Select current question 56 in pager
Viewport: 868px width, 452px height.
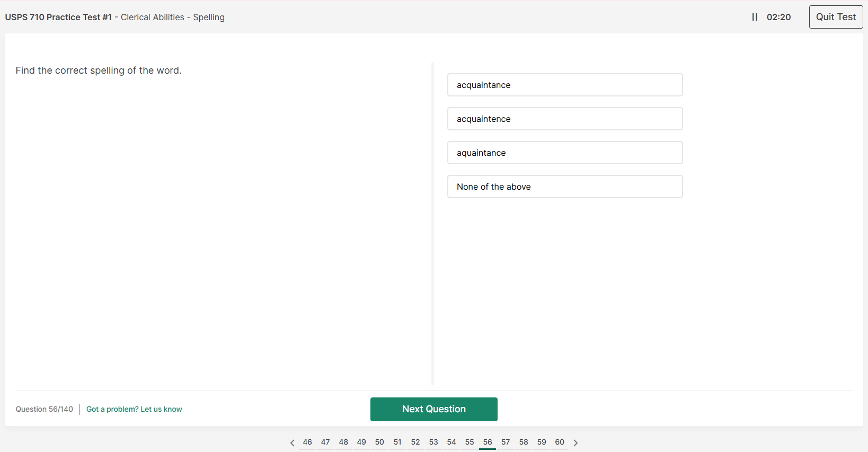[x=488, y=442]
